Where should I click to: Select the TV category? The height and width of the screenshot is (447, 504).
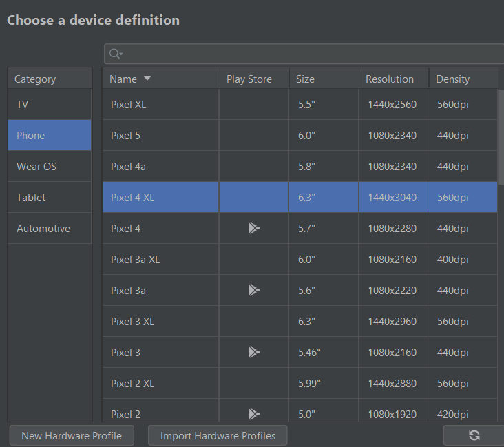pyautogui.click(x=50, y=105)
